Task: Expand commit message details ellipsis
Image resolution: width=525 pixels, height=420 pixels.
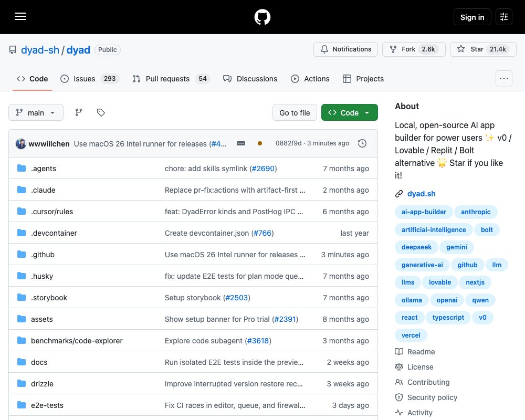Action: (241, 143)
